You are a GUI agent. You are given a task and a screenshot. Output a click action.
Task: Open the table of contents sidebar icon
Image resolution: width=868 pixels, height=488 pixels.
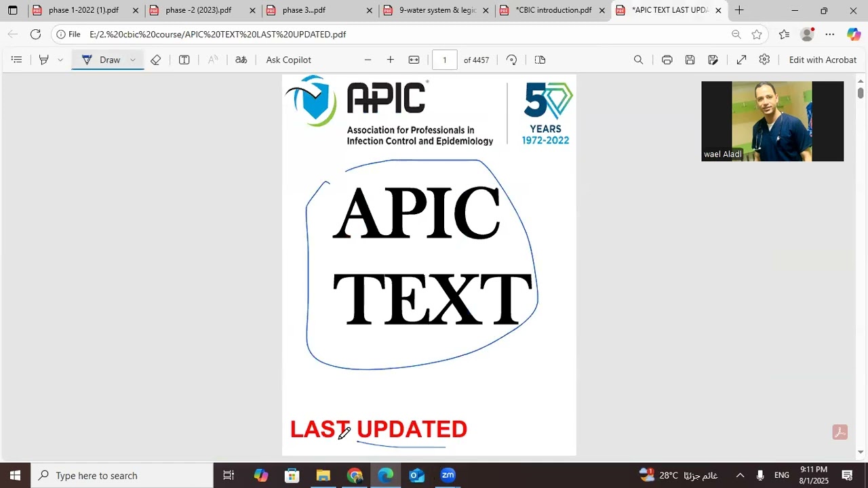tap(17, 60)
